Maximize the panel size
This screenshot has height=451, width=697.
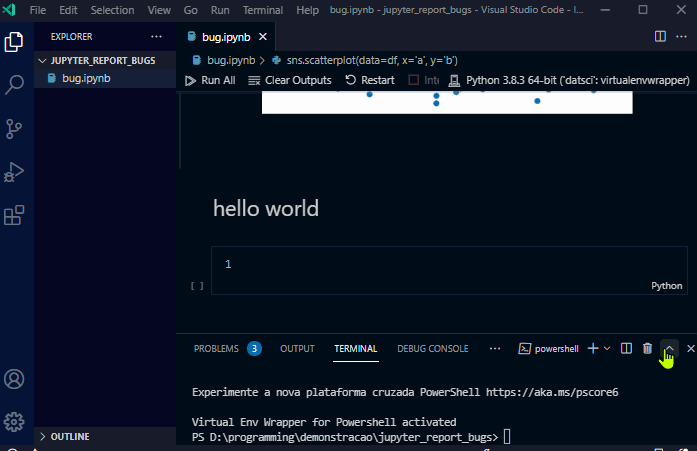[x=669, y=348]
